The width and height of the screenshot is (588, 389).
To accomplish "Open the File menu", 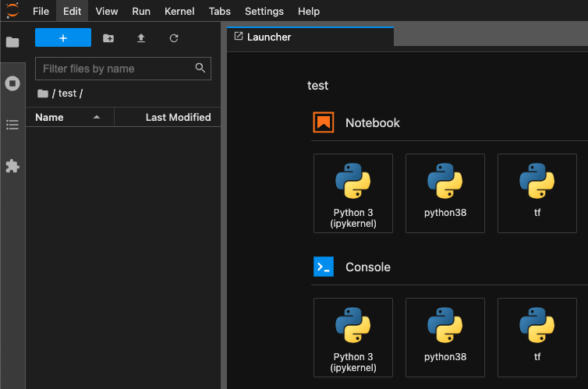I will pos(41,11).
